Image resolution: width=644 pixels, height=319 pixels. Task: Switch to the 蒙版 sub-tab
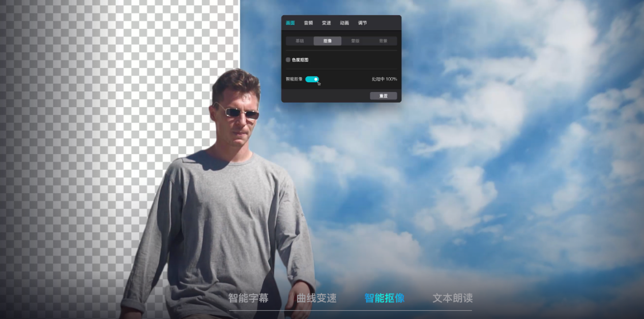tap(355, 41)
